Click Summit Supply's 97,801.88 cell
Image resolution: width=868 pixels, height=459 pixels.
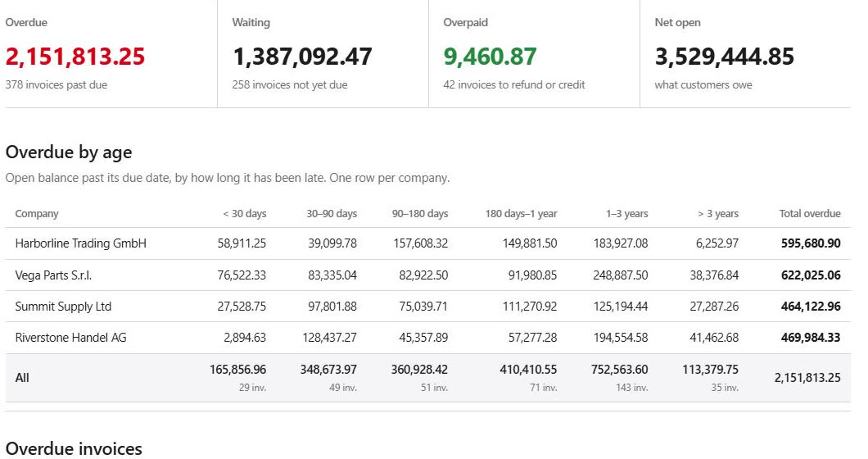[332, 307]
